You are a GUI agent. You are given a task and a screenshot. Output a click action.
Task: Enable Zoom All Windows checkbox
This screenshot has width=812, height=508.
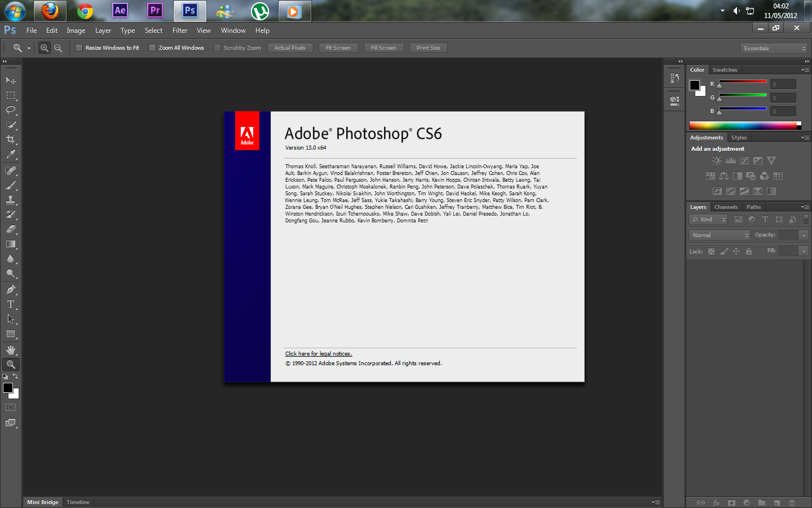pos(152,48)
